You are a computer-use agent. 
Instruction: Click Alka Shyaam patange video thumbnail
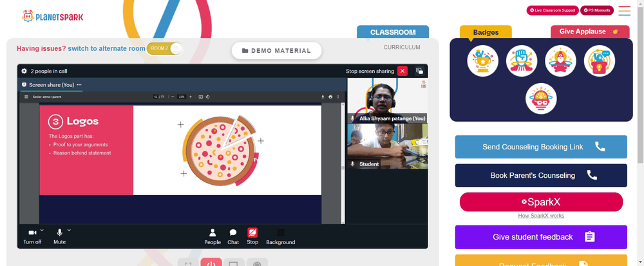click(387, 100)
